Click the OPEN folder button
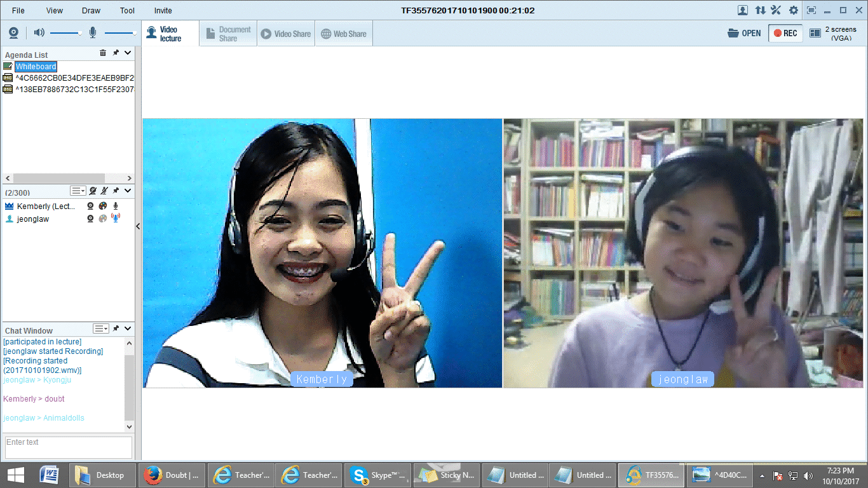The height and width of the screenshot is (488, 868). (x=744, y=33)
